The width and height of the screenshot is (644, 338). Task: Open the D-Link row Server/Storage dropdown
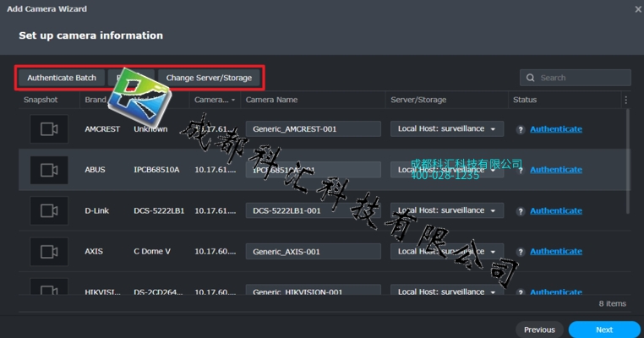click(447, 210)
